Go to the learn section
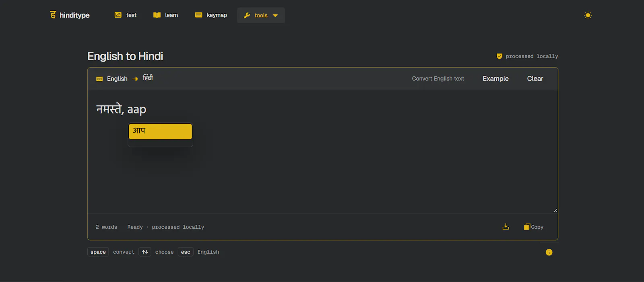The width and height of the screenshot is (644, 282). (x=165, y=15)
